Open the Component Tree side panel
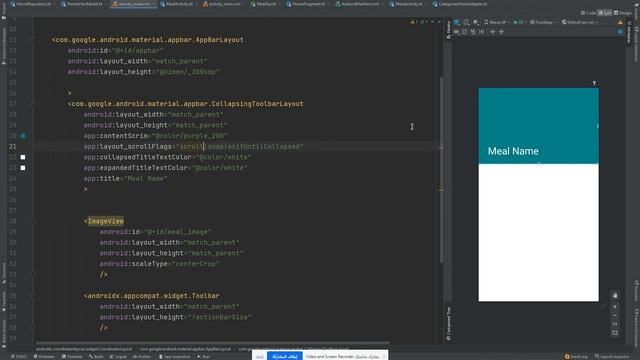This screenshot has width=640, height=360. point(449,324)
